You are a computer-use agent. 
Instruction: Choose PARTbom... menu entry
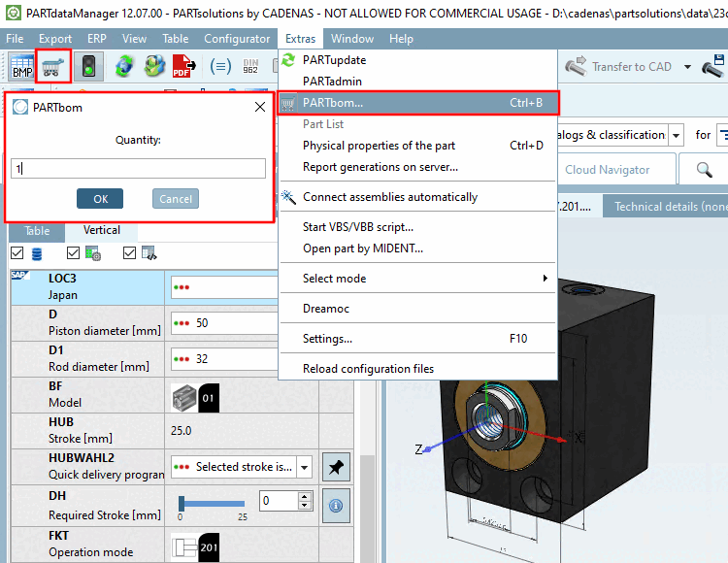(417, 103)
